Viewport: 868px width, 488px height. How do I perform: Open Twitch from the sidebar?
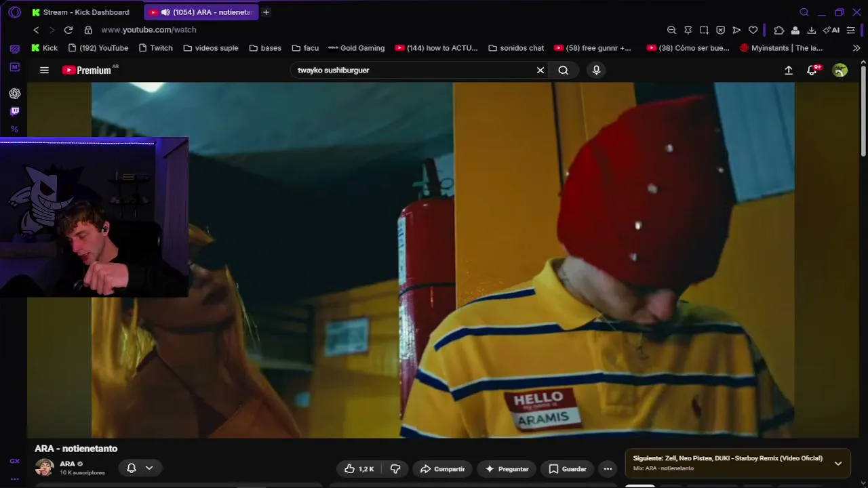point(15,111)
